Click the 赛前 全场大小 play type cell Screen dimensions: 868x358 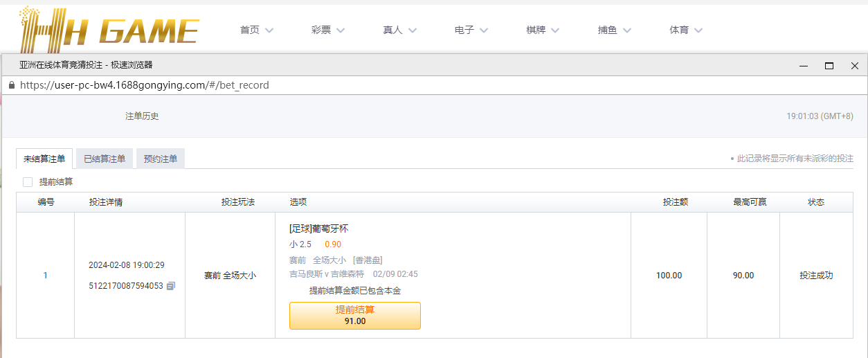pos(230,276)
